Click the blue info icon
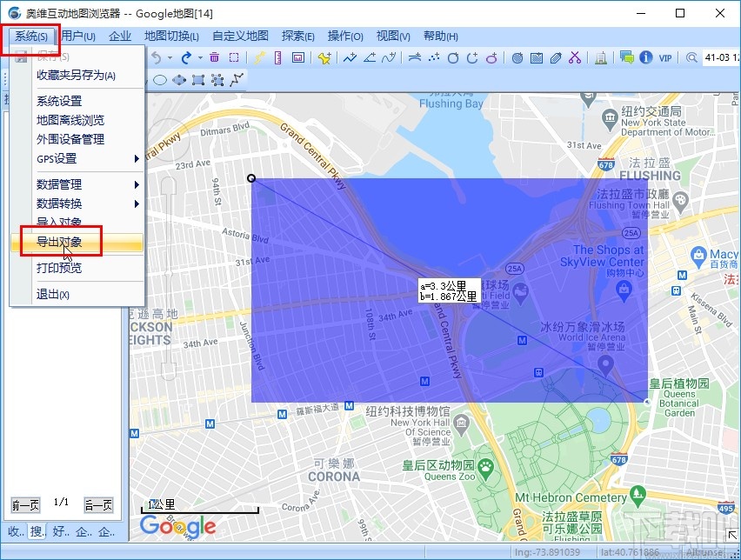 tap(645, 57)
